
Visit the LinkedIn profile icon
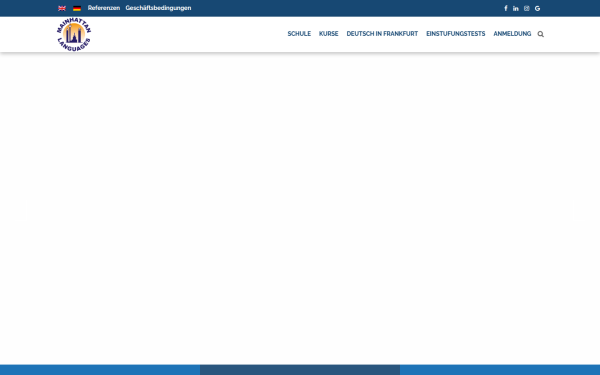516,8
